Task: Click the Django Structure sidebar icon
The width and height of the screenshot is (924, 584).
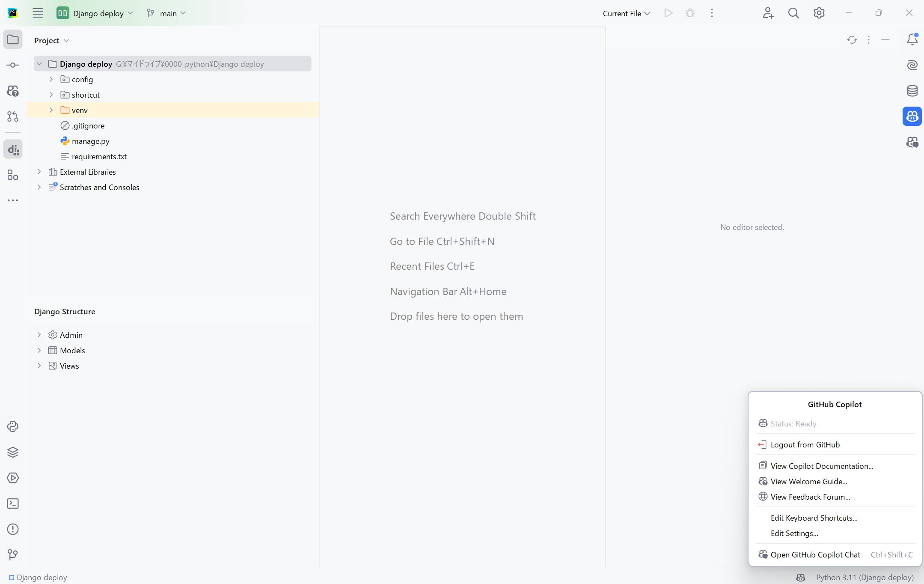Action: (13, 149)
